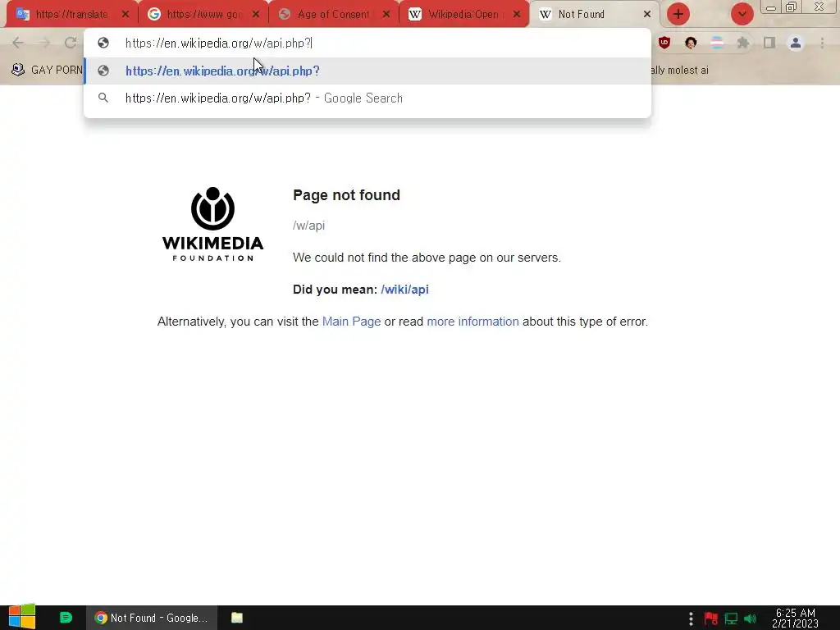Click the red flag tray icon
This screenshot has height=630, width=840.
[711, 619]
